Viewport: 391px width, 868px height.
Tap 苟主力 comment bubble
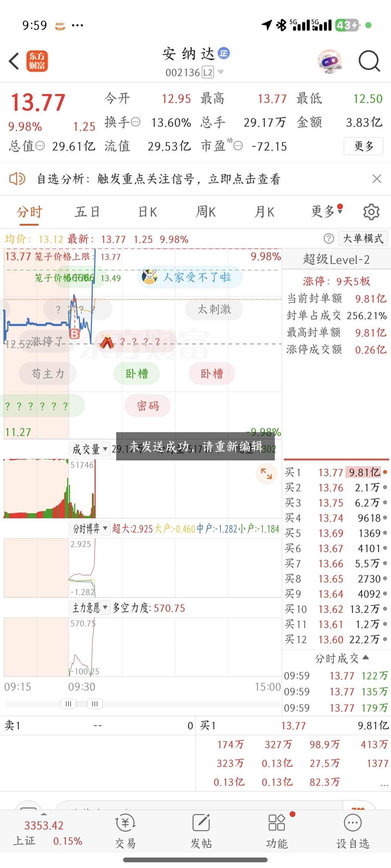coord(48,374)
